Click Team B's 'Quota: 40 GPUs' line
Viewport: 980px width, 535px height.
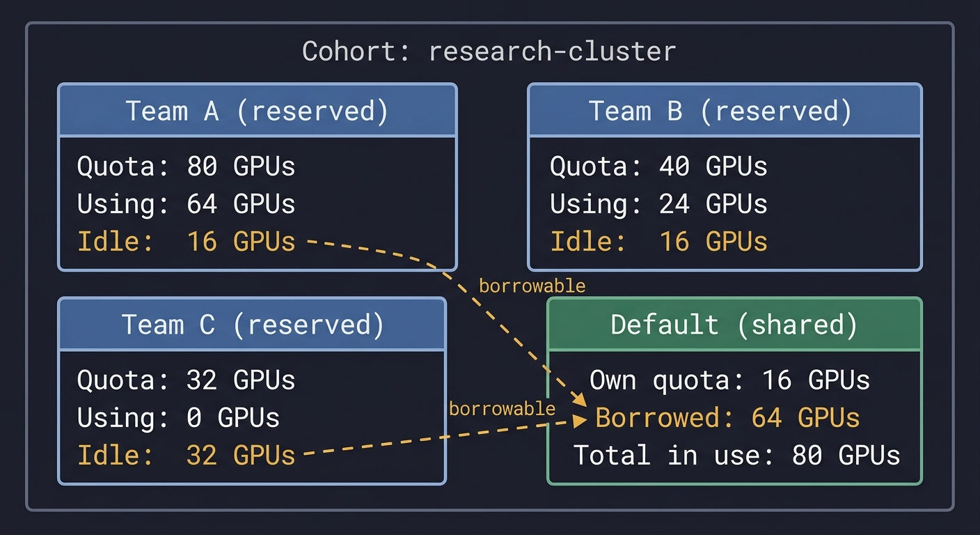pos(658,166)
